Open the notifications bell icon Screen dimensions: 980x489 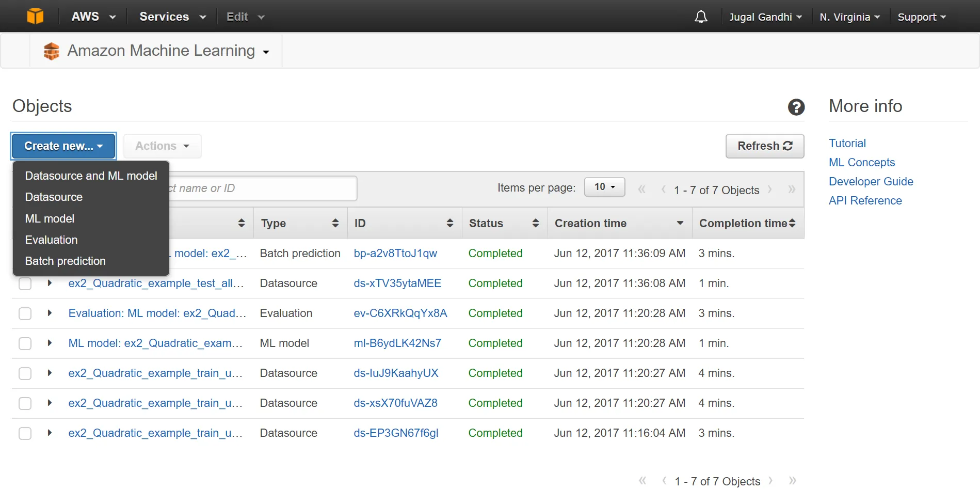(x=701, y=17)
